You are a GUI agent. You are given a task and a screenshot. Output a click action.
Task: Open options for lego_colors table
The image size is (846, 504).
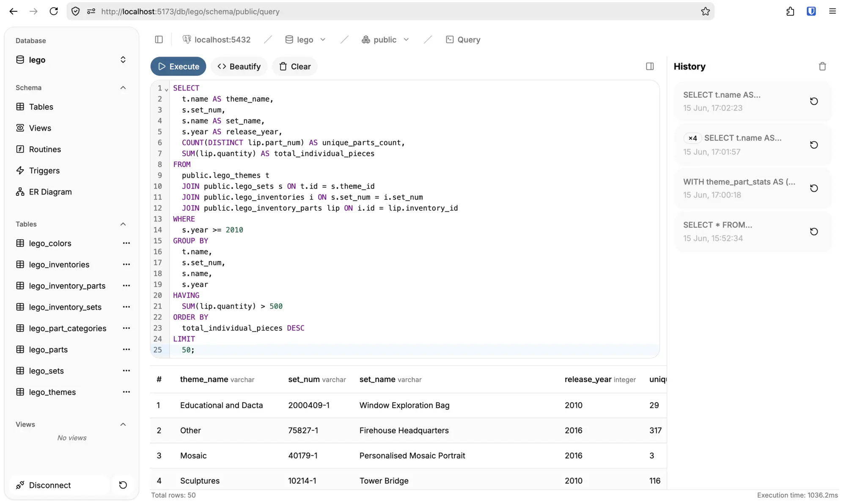[126, 243]
